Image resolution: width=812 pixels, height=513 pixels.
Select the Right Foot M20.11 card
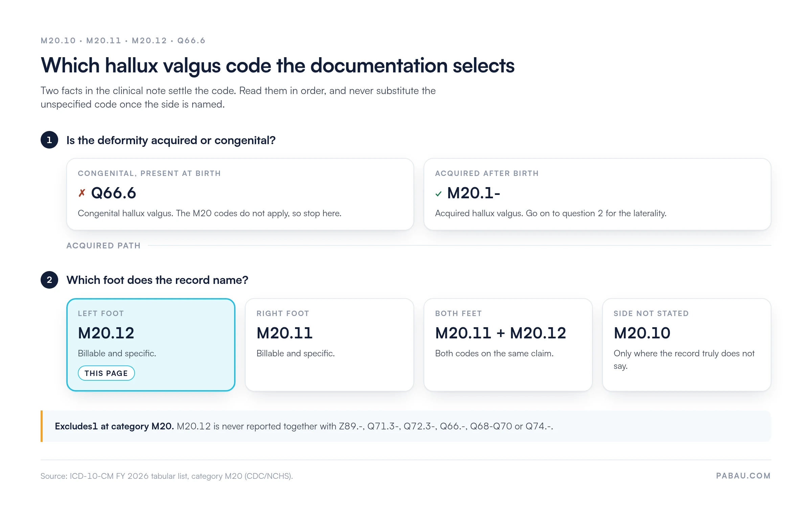tap(330, 345)
